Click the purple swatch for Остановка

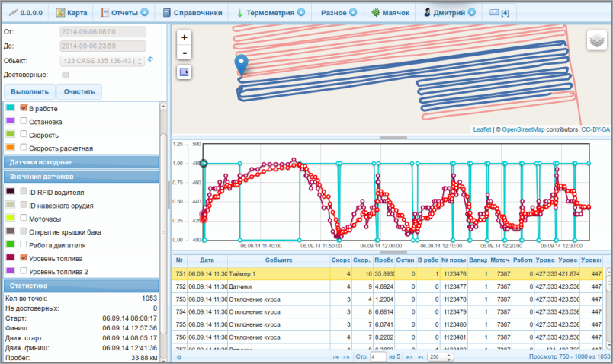click(11, 120)
